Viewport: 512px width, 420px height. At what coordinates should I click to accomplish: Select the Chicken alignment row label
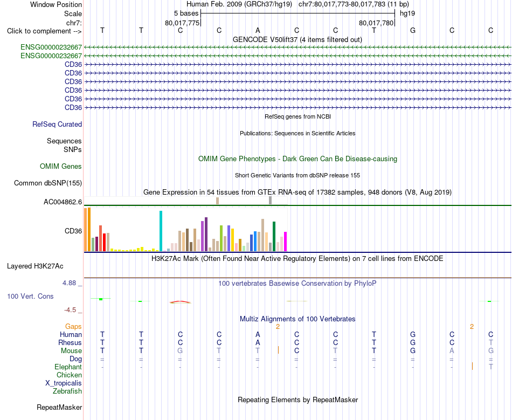coord(69,375)
